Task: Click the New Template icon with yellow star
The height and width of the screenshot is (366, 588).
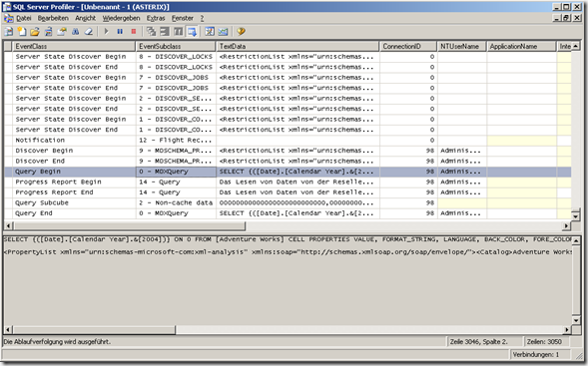Action: click(x=22, y=32)
